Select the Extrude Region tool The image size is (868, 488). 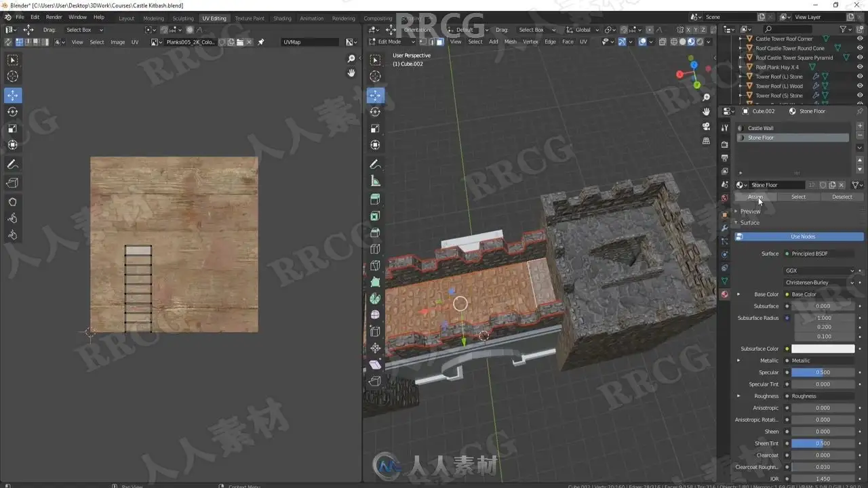(x=375, y=199)
